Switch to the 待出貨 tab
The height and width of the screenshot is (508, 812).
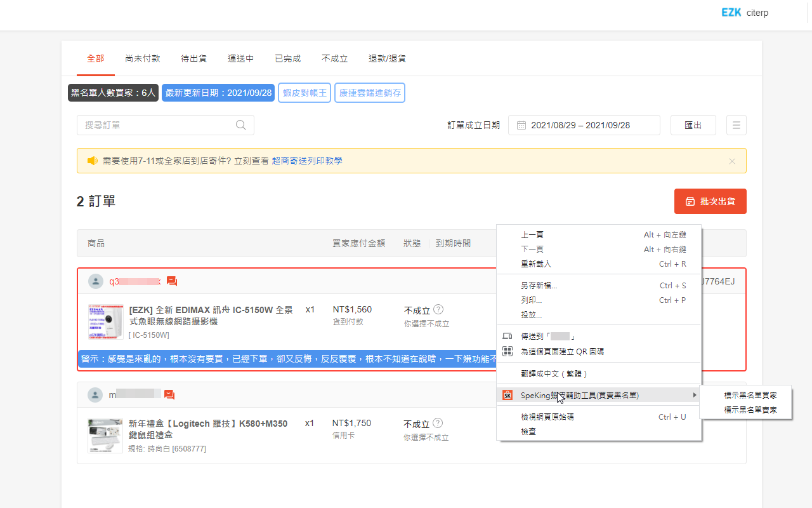pyautogui.click(x=193, y=58)
